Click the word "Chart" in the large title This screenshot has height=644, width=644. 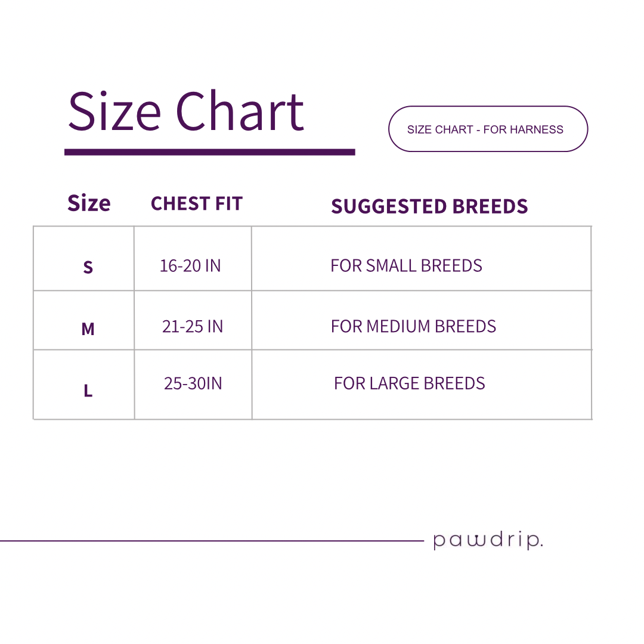[x=240, y=112]
